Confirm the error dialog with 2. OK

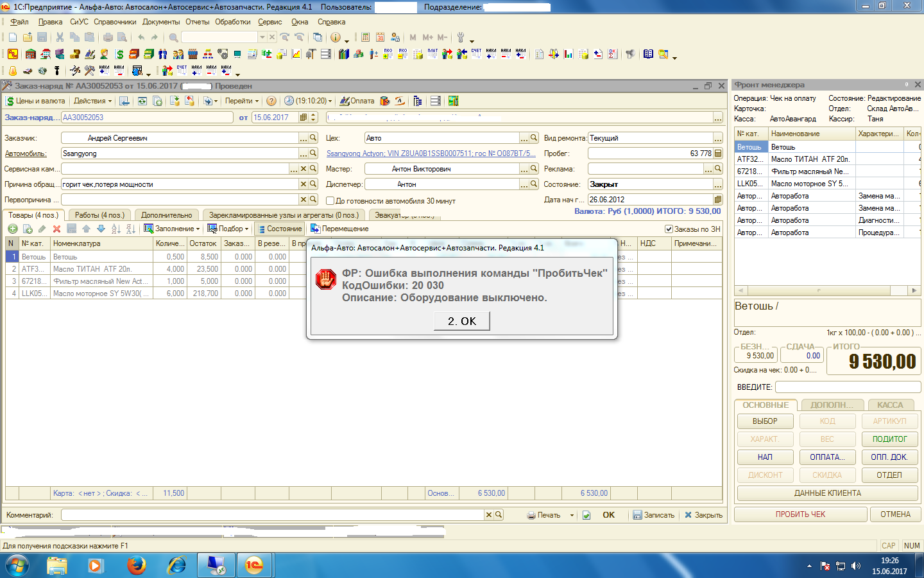(461, 321)
